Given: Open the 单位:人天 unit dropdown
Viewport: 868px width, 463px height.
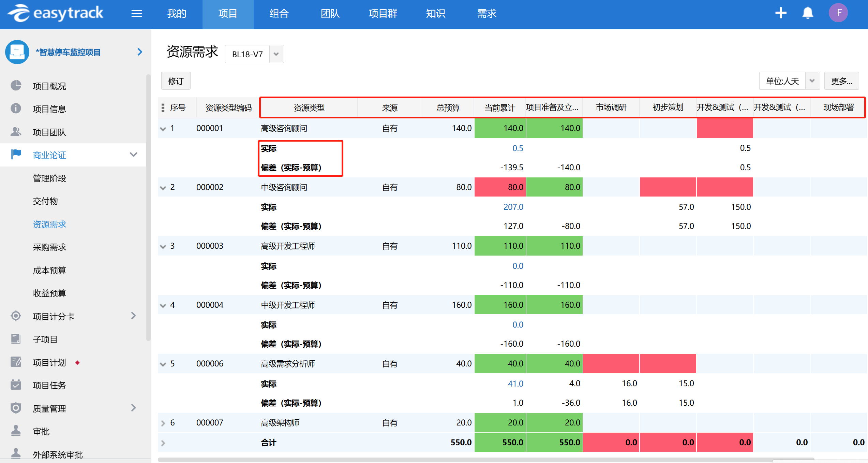Looking at the screenshot, I should coord(812,81).
